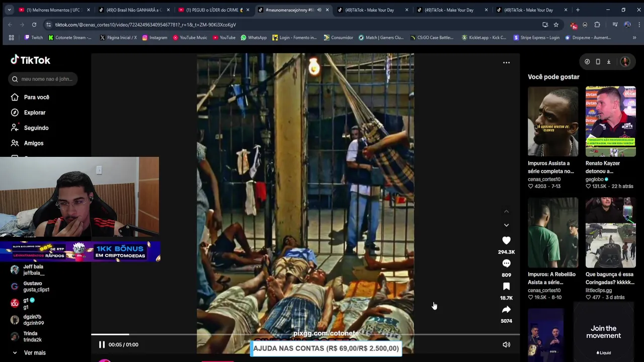Click the get app phone icon
644x362 pixels.
click(598, 62)
